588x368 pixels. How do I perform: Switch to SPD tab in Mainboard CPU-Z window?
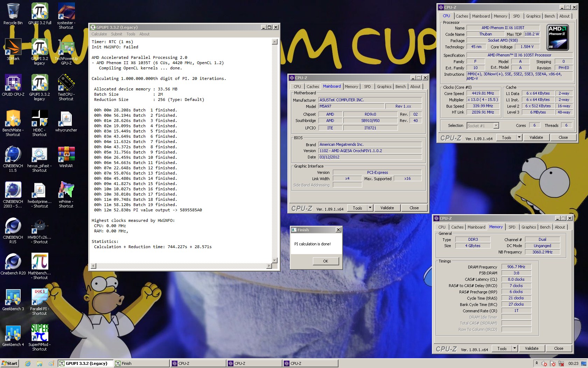[367, 87]
